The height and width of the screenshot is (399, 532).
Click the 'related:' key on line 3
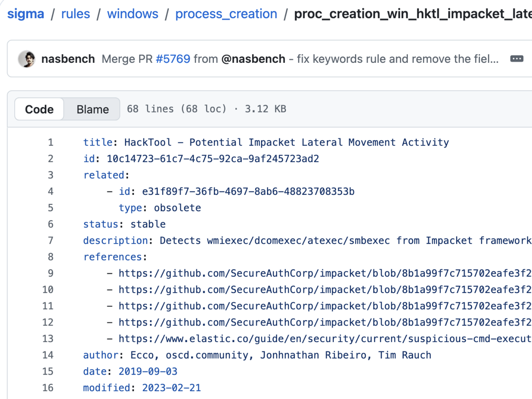tap(106, 175)
